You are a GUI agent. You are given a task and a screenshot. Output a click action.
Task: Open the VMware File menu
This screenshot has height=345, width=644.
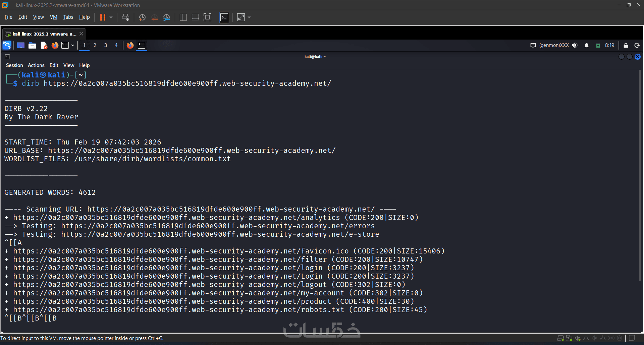point(8,17)
